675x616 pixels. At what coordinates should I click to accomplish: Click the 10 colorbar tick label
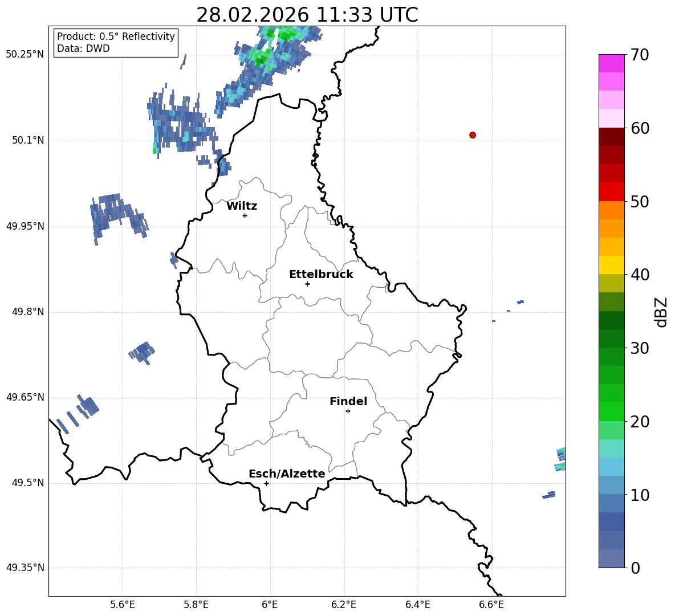640,495
